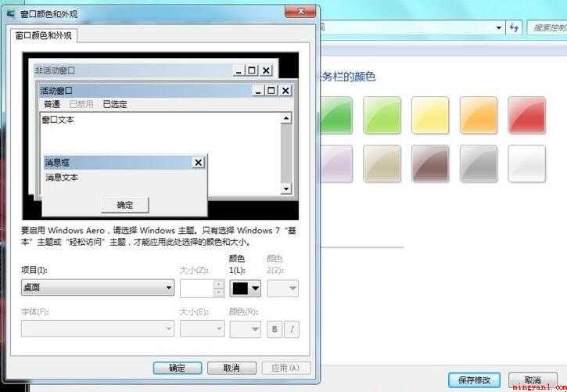Pick the yellow color swatch
Screen dimensions: 567x392
click(x=430, y=115)
